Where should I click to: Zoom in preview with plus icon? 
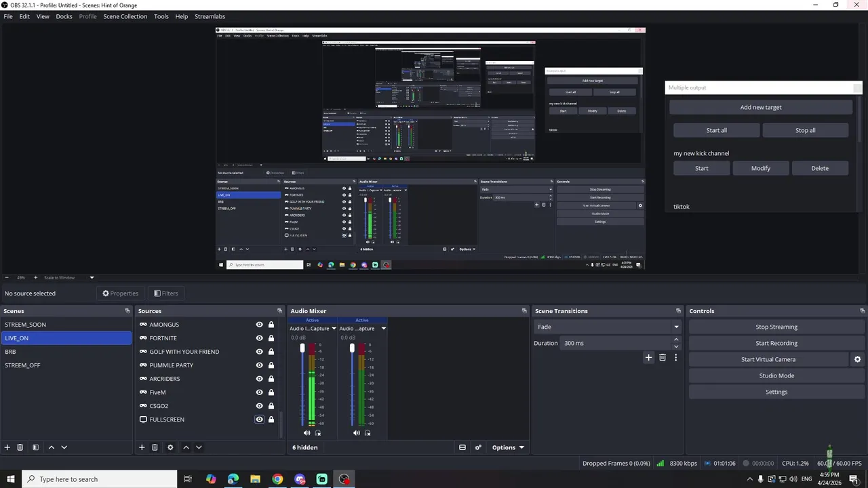pos(36,277)
